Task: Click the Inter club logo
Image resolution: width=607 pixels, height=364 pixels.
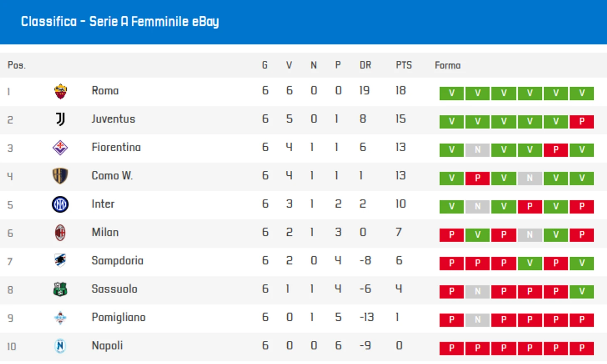Action: point(60,204)
